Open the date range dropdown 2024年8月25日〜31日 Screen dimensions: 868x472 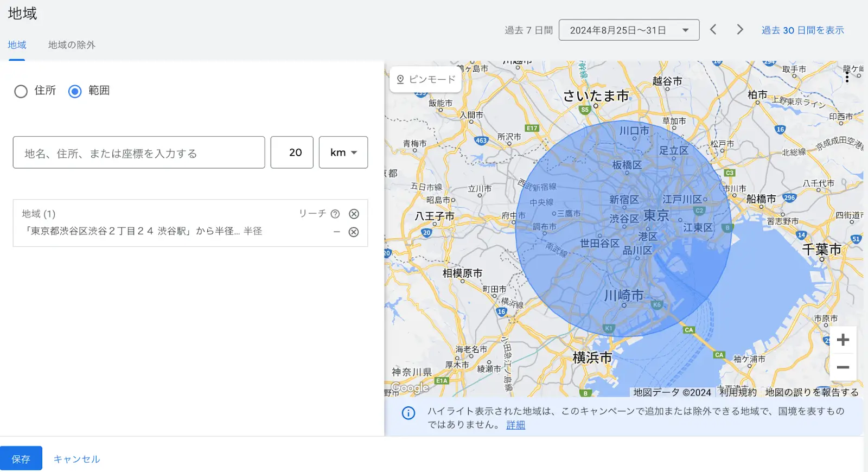(629, 30)
